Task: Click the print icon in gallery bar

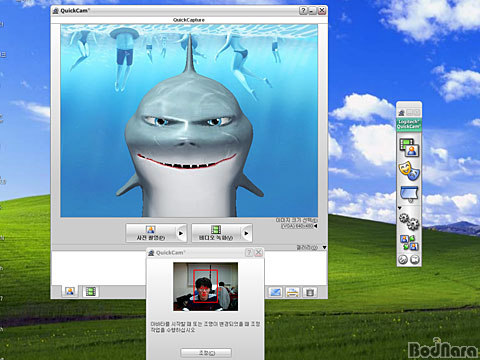Action: pyautogui.click(x=293, y=292)
